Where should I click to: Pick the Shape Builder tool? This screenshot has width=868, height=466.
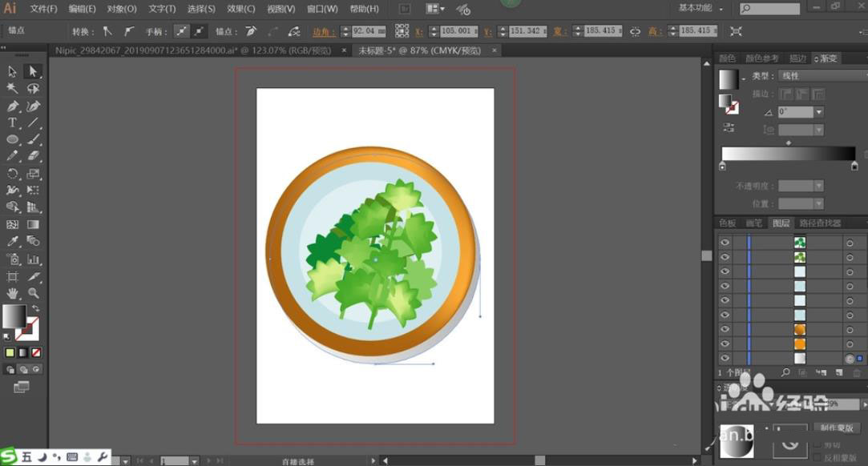pos(12,207)
